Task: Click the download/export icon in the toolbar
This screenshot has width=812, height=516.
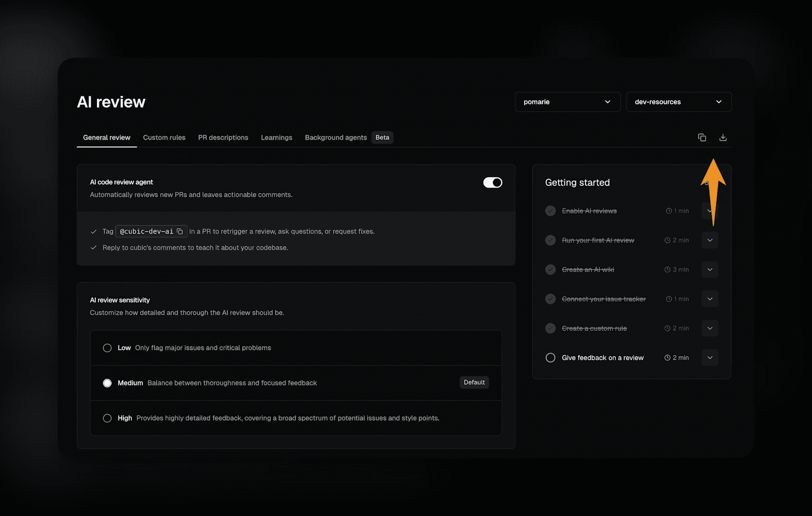Action: point(723,137)
